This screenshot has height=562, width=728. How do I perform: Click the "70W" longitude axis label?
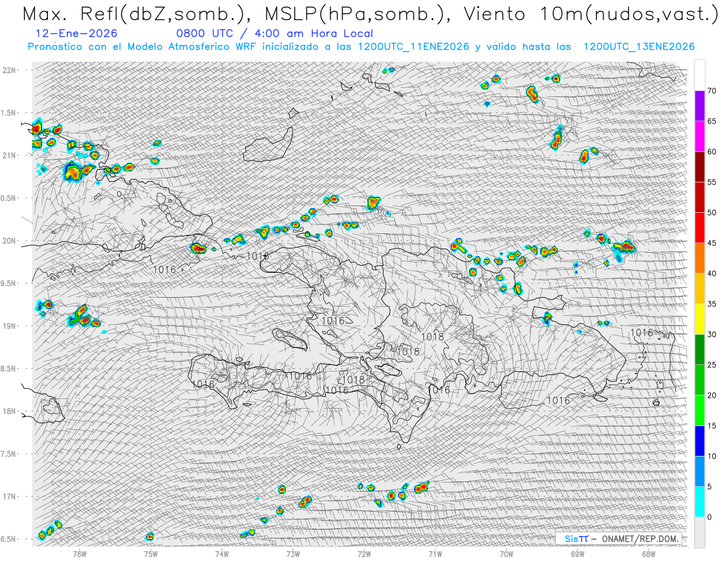tap(507, 553)
